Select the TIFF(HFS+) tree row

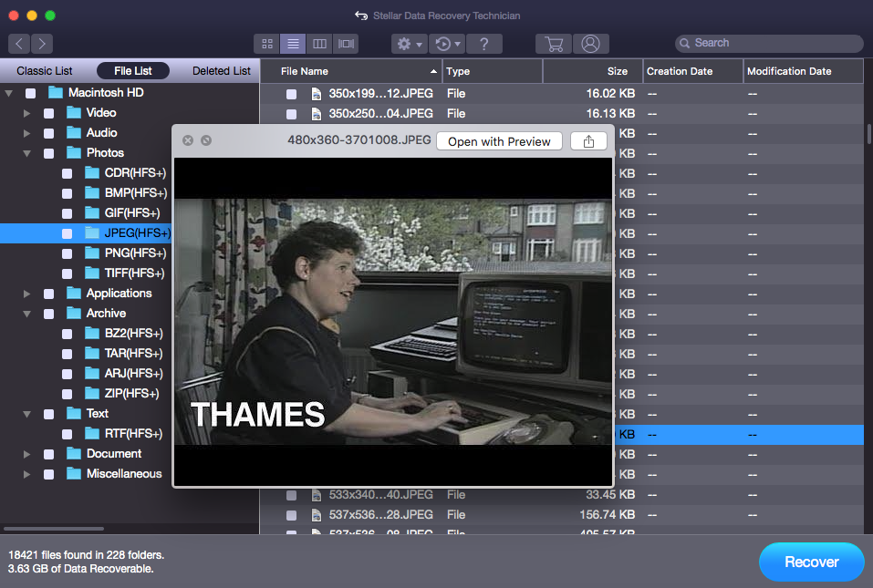(86, 273)
